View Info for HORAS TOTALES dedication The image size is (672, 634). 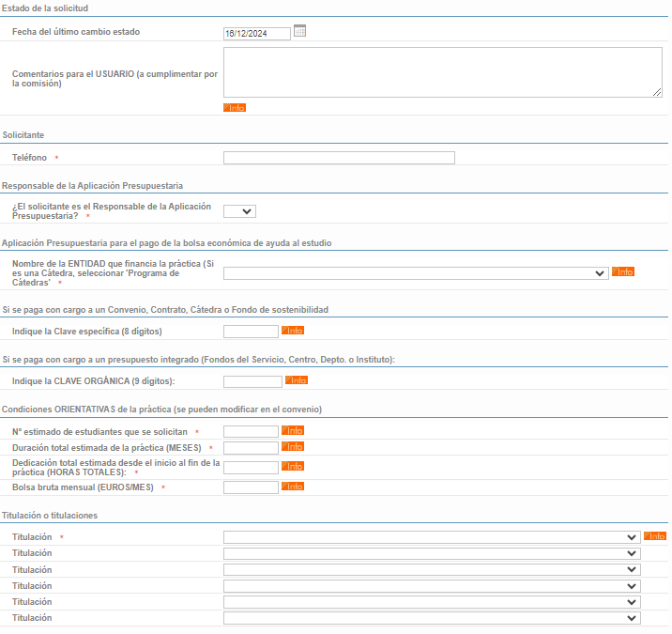(x=293, y=466)
